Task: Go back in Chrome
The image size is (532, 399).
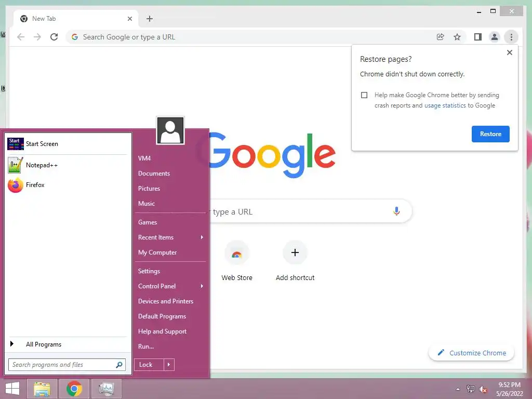Action: (x=21, y=37)
